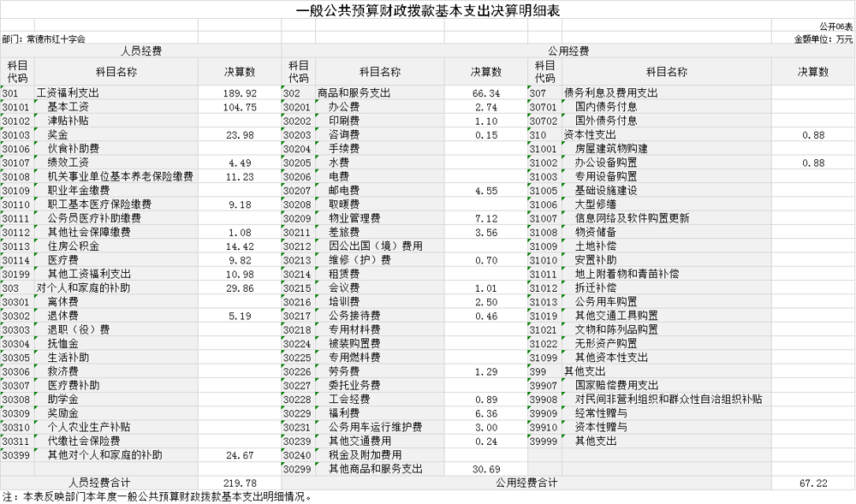
Task: Click the 债务利息及费用支出 row label
Action: coord(610,92)
